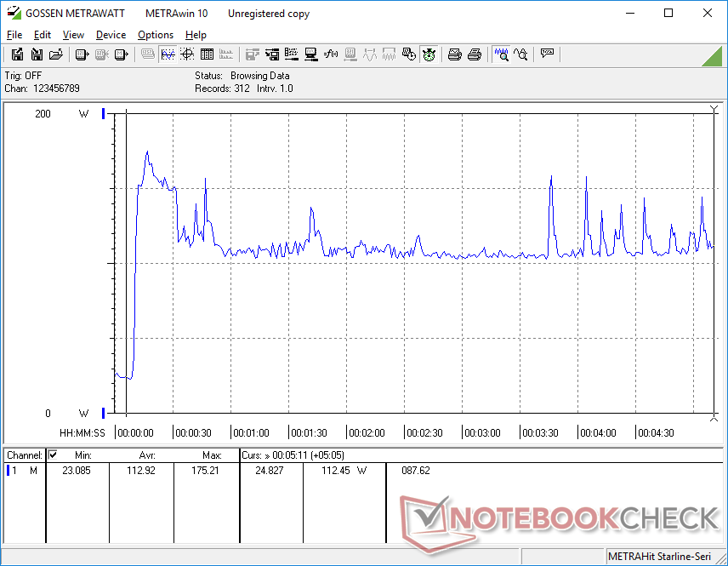Switch to the XY crosshair plot view
The width and height of the screenshot is (728, 566).
click(186, 54)
